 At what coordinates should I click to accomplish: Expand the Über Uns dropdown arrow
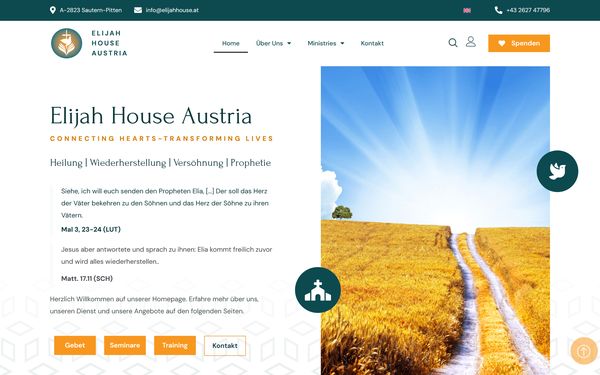pos(289,43)
